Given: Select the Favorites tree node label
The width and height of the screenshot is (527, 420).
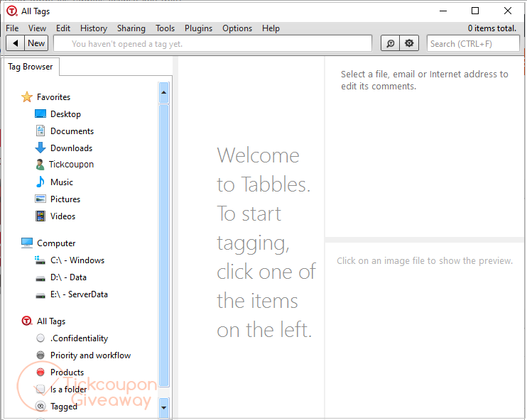Looking at the screenshot, I should pyautogui.click(x=54, y=97).
